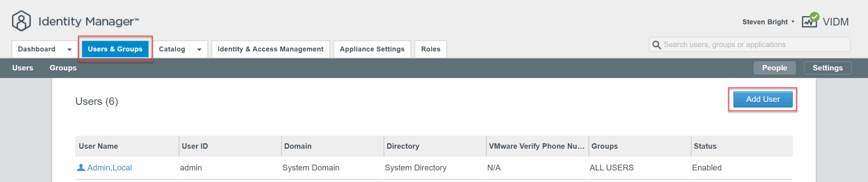Open the Groups sub-tab
This screenshot has width=868, height=182.
coord(63,68)
